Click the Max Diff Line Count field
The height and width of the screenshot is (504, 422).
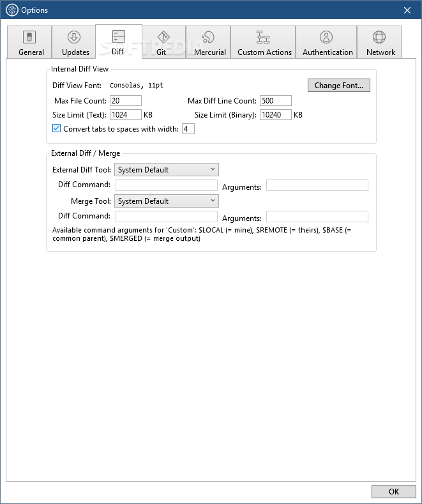pyautogui.click(x=276, y=100)
